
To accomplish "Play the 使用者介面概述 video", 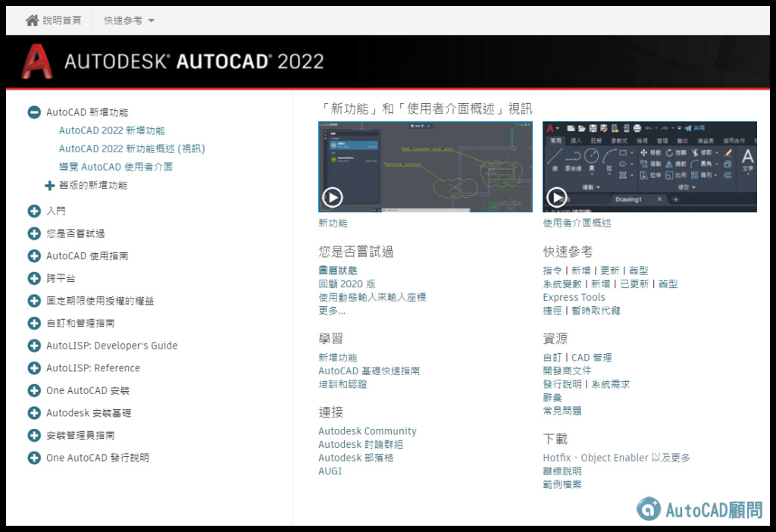I will 557,198.
